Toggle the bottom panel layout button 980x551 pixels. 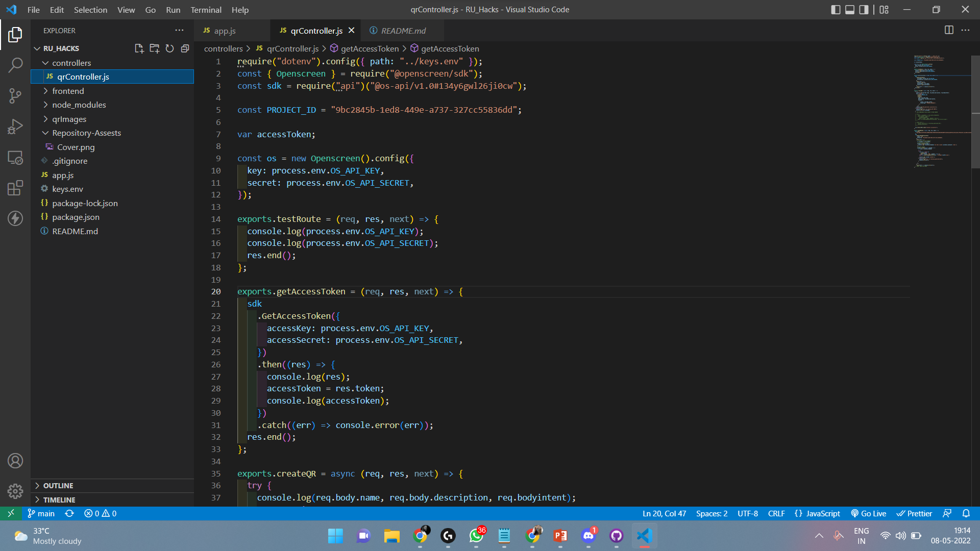tap(850, 10)
